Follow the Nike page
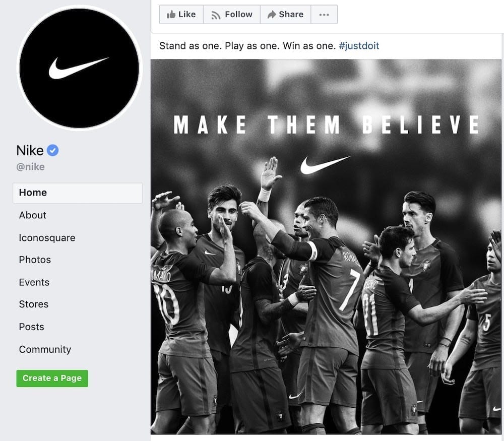 [232, 15]
